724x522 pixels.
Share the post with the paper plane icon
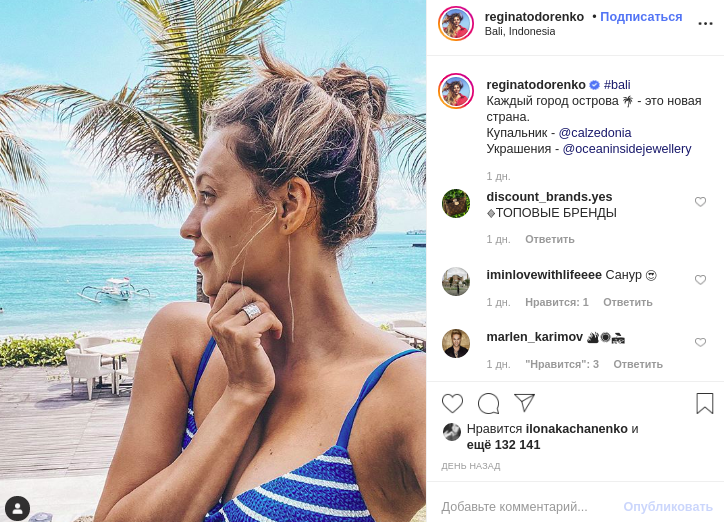[525, 403]
